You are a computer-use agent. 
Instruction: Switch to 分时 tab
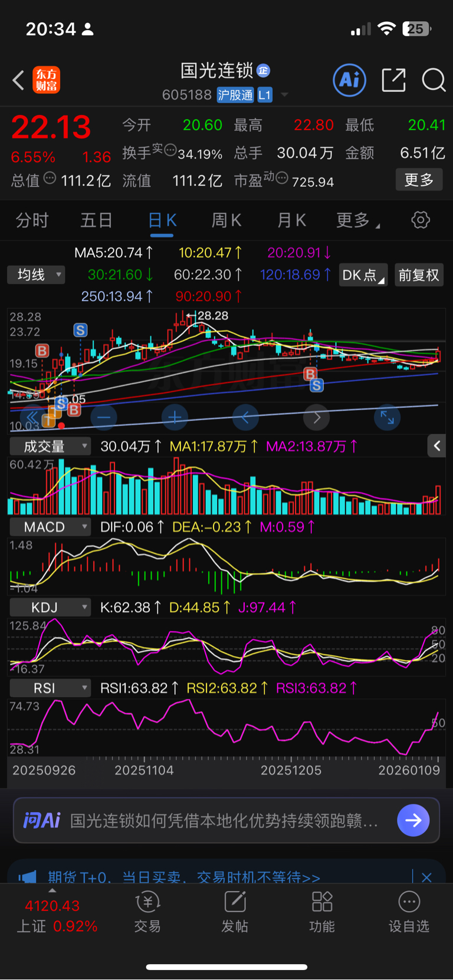[x=32, y=220]
